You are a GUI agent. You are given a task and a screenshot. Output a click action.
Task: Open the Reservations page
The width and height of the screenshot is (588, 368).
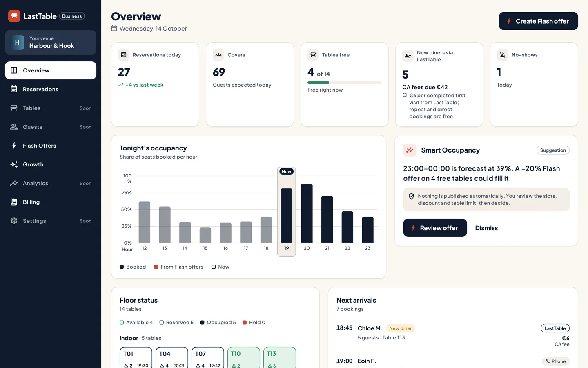point(51,89)
